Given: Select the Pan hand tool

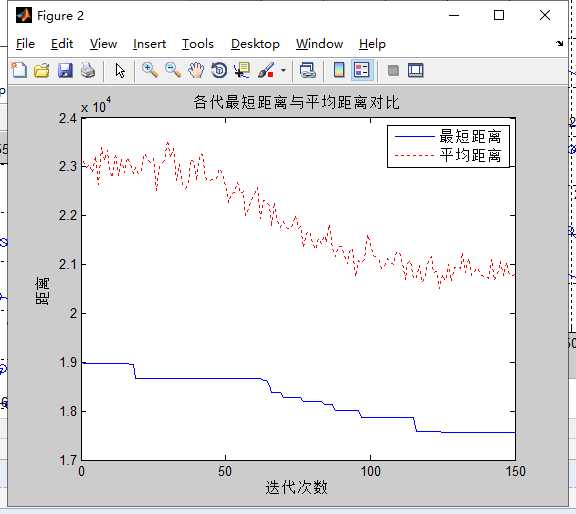Looking at the screenshot, I should [196, 70].
